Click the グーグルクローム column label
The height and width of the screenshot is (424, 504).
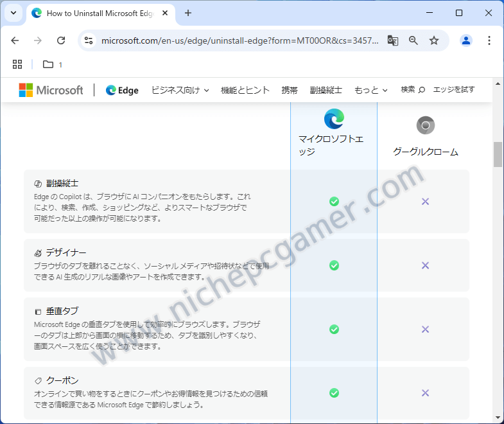[x=425, y=152]
